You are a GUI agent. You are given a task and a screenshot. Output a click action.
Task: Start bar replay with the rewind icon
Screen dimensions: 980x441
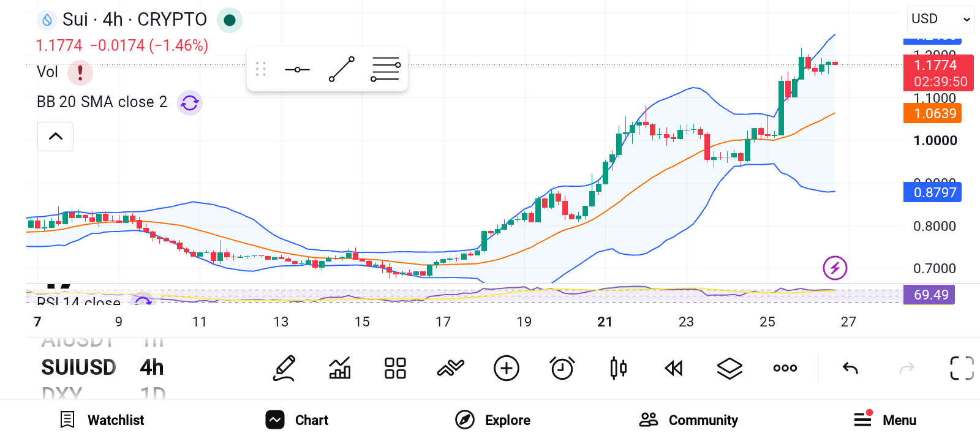point(674,368)
